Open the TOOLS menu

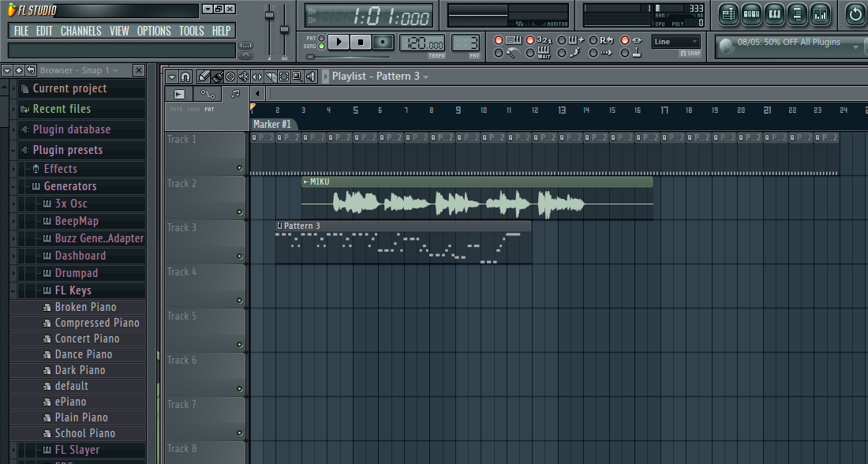click(191, 31)
